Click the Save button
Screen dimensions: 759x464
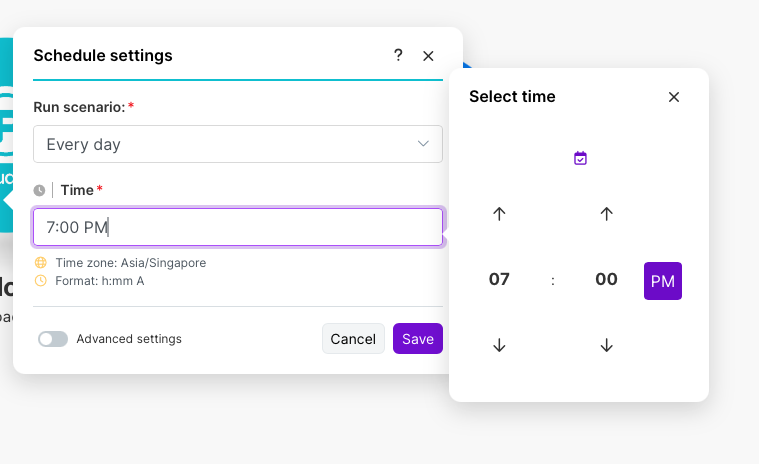[x=418, y=339]
